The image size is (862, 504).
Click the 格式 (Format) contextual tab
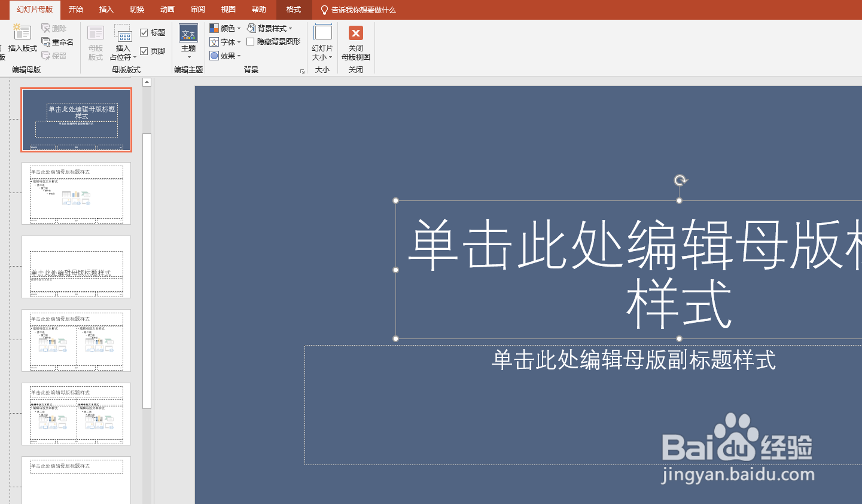[293, 10]
